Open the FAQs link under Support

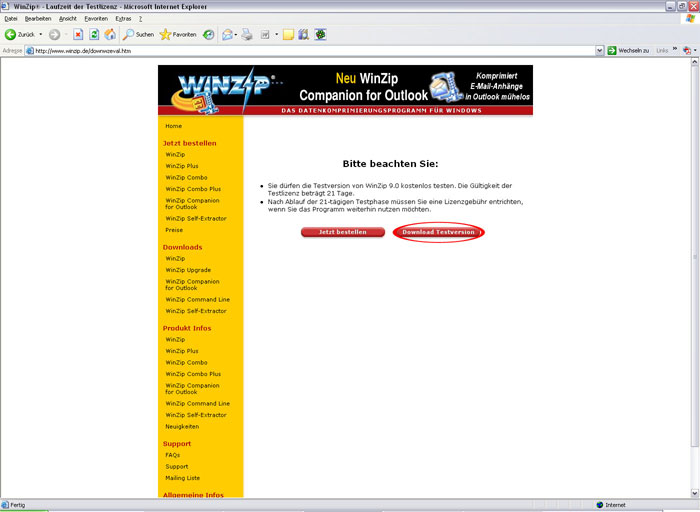[172, 455]
